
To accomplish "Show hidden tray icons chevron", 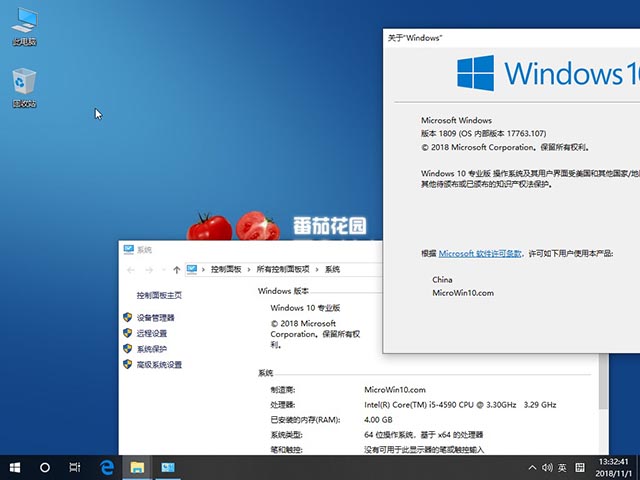I will point(532,468).
